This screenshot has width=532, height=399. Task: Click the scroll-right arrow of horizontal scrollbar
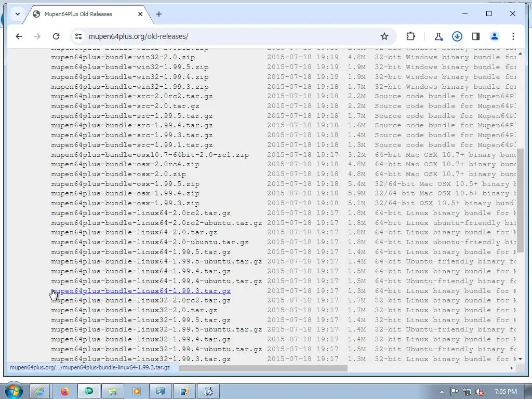coord(512,368)
